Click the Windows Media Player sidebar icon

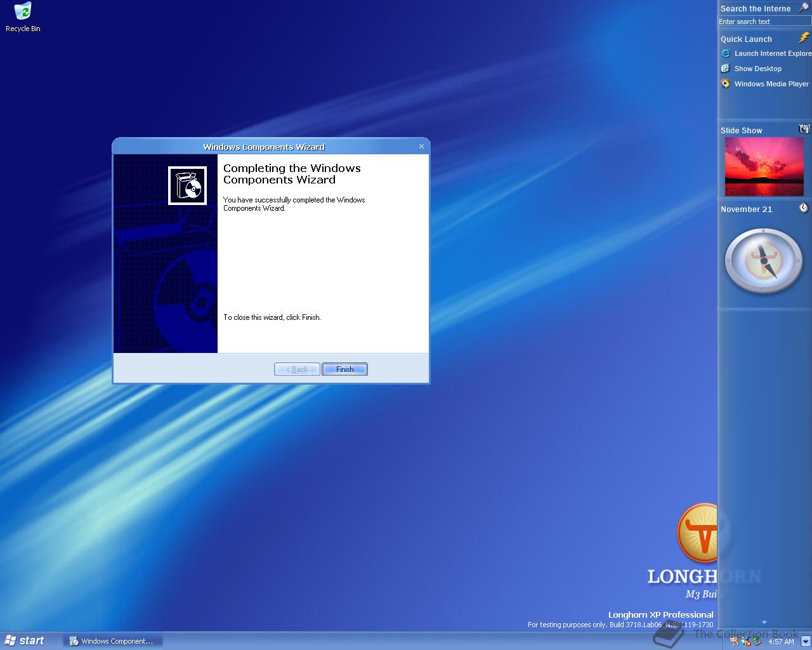(x=726, y=84)
